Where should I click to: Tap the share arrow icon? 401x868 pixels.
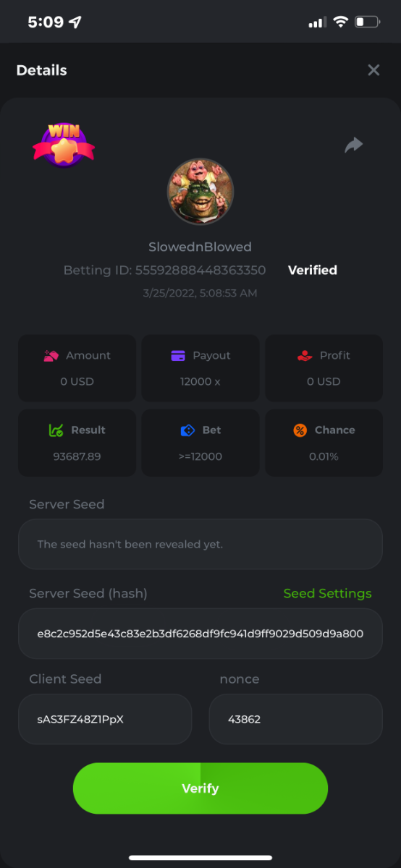coord(353,145)
